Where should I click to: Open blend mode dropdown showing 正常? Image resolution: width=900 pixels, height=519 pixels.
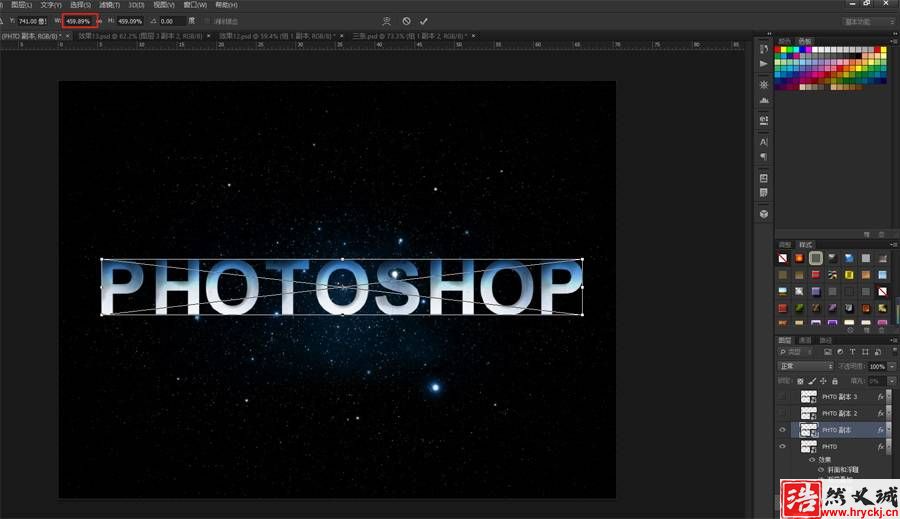[x=805, y=366]
